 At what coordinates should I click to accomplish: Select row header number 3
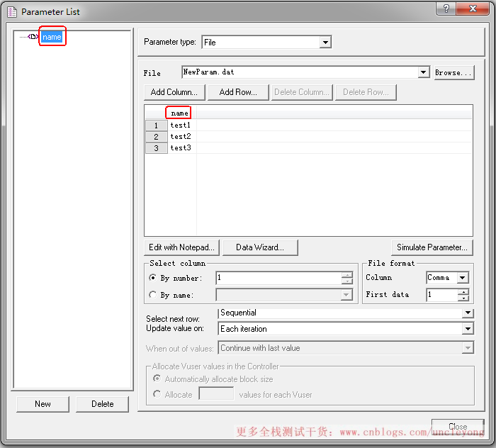[x=157, y=148]
